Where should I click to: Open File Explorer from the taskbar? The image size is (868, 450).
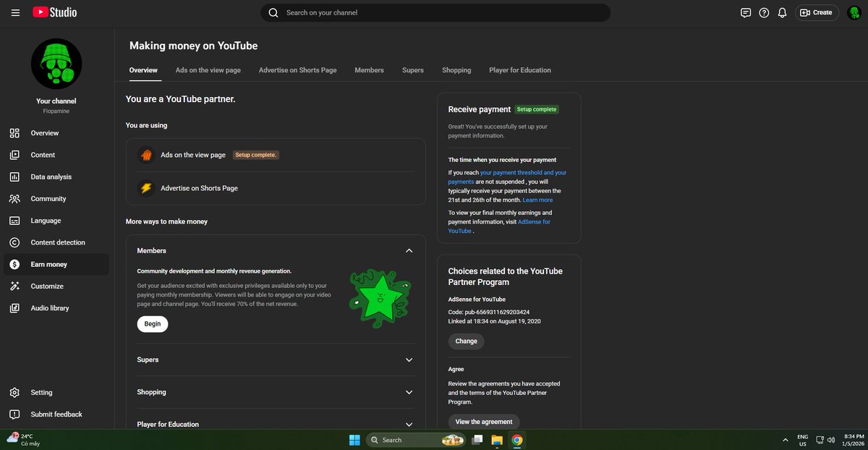tap(497, 440)
